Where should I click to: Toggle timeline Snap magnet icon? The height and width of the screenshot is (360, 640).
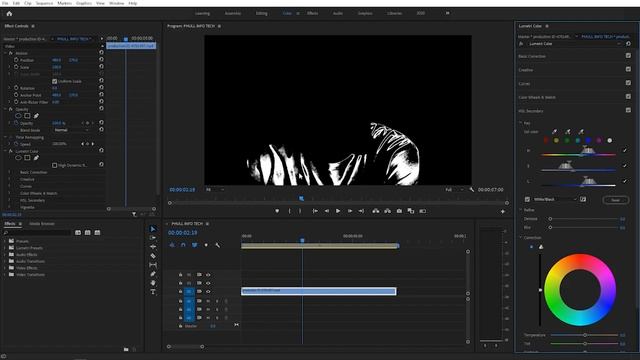(183, 245)
